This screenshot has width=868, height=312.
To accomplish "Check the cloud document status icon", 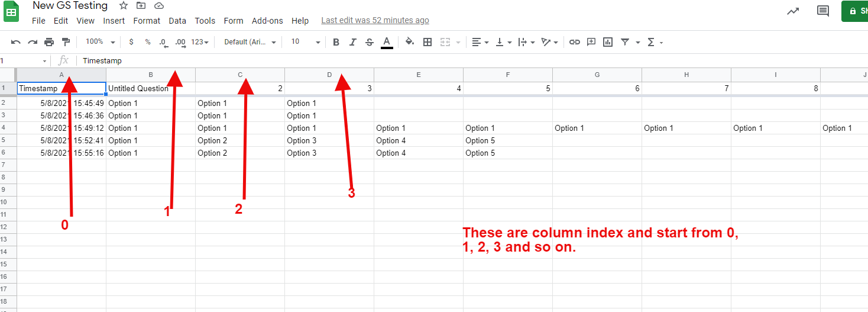I will click(x=158, y=5).
